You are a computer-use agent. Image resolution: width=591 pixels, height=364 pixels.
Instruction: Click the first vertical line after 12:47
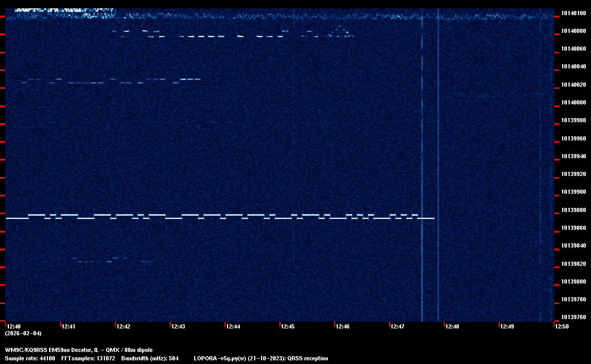[x=422, y=157]
